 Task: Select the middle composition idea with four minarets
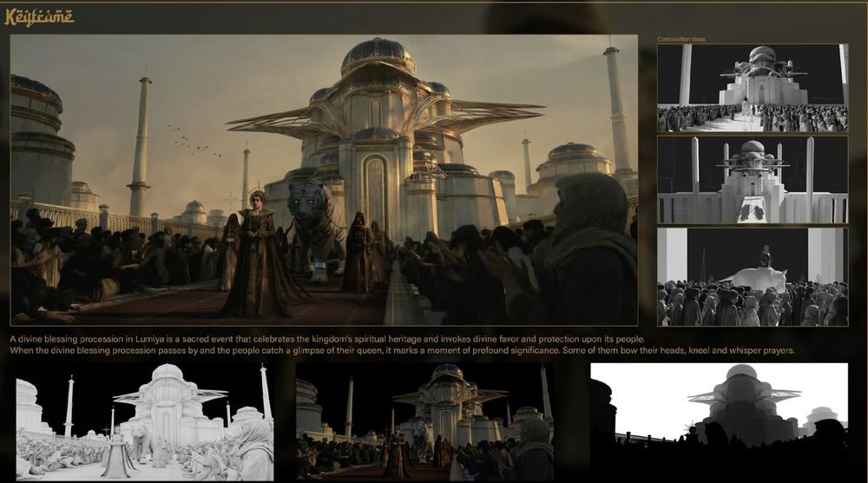tap(753, 180)
